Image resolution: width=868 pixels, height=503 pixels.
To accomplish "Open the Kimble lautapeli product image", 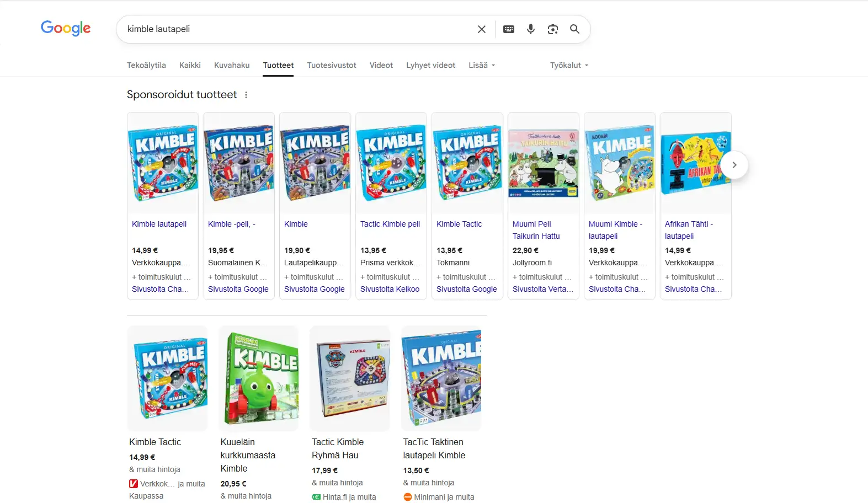I will [163, 163].
